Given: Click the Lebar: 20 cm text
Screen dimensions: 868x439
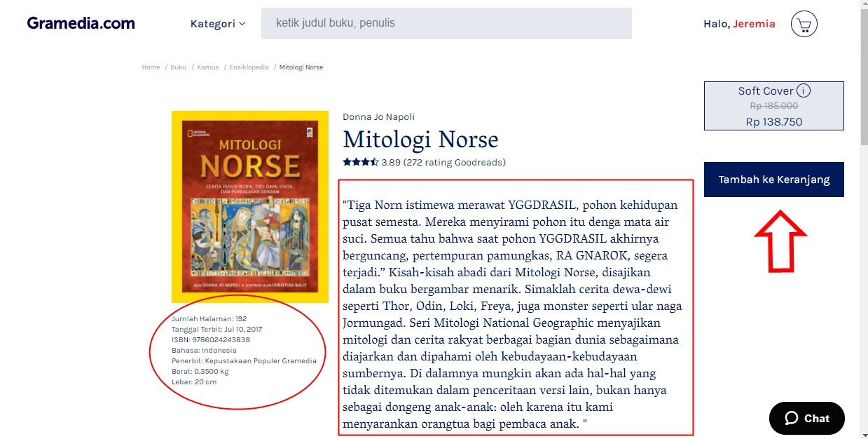Looking at the screenshot, I should (x=194, y=382).
